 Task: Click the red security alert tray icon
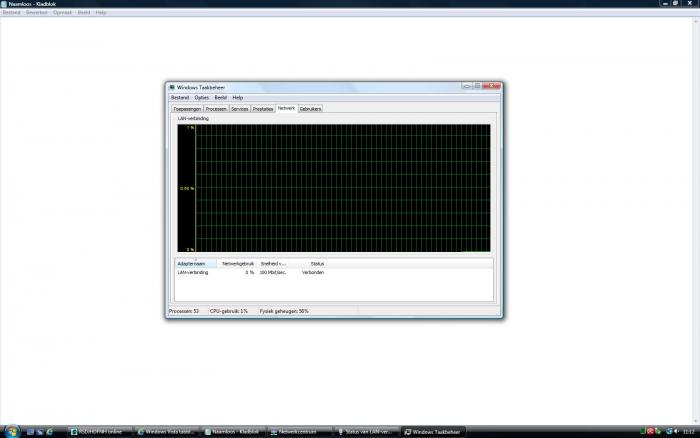pyautogui.click(x=650, y=431)
